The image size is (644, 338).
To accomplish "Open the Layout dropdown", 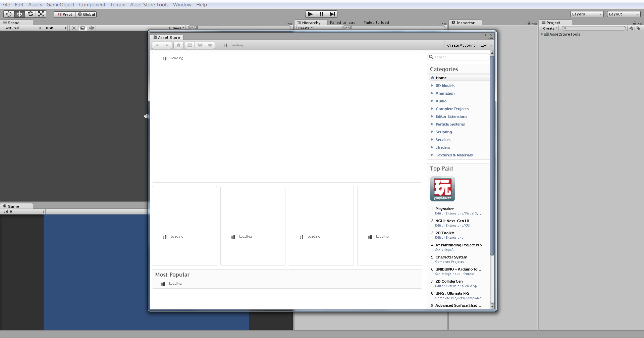I will coord(624,14).
